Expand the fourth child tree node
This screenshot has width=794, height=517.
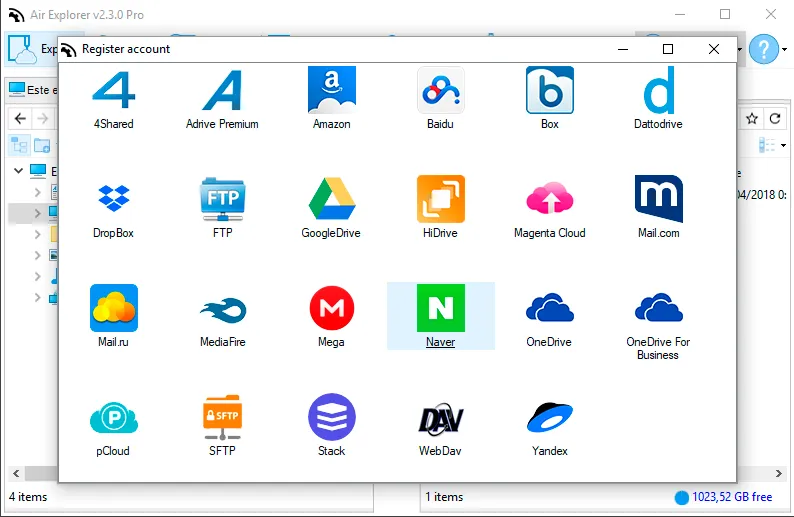click(37, 255)
